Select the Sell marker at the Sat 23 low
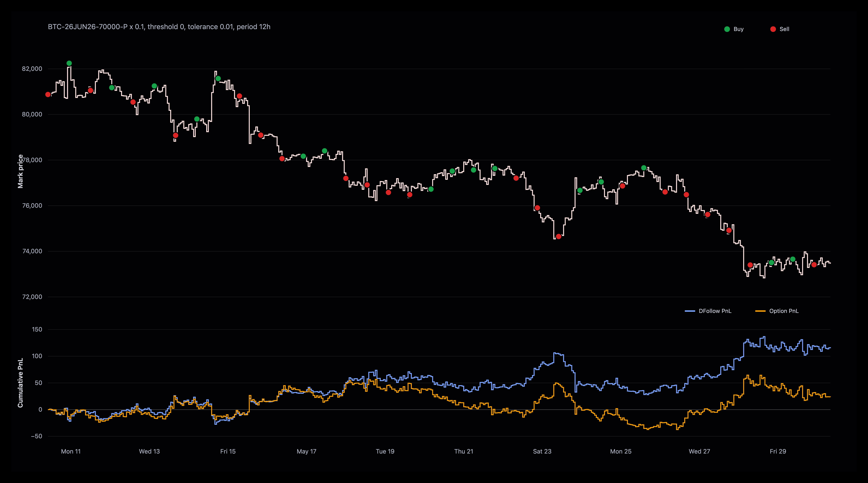The image size is (868, 483). tap(559, 237)
